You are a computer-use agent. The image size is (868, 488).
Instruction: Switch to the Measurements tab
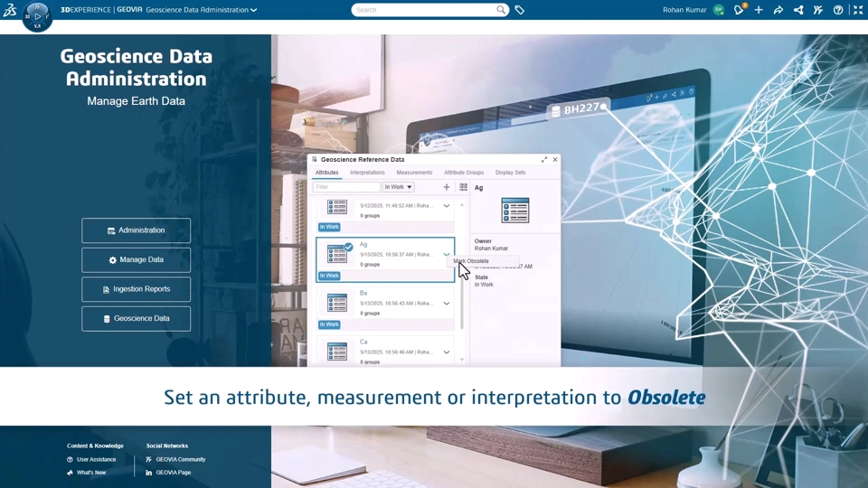coord(414,173)
